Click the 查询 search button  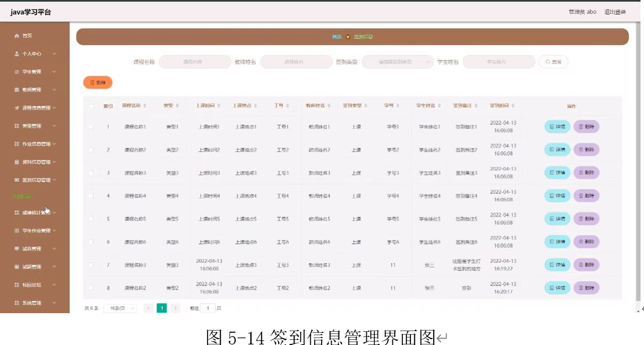pyautogui.click(x=553, y=62)
